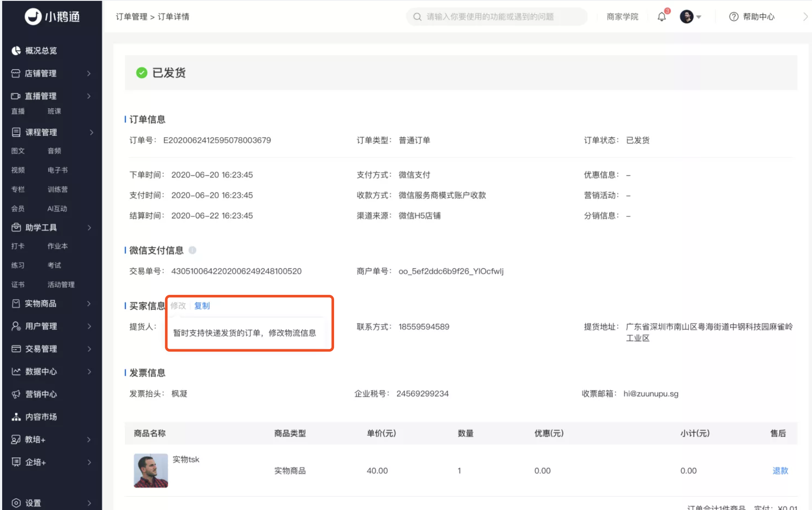812x510 pixels.
Task: Click the search magnifier icon
Action: click(x=417, y=17)
